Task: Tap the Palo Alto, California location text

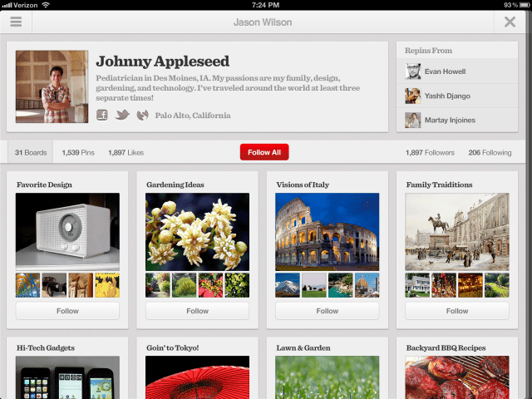Action: pos(193,116)
